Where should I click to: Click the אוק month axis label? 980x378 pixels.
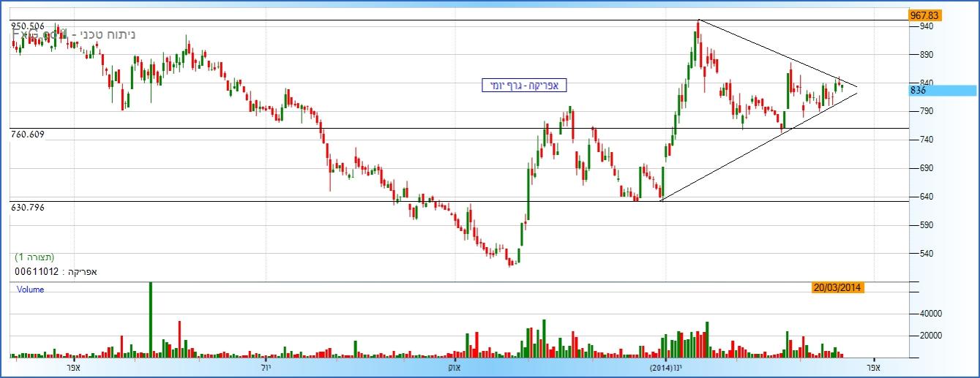(455, 367)
